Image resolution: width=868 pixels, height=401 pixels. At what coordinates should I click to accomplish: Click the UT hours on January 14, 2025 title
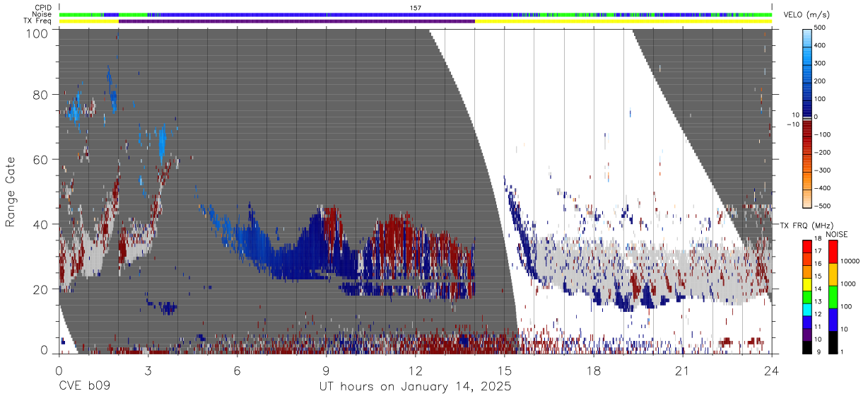point(415,387)
